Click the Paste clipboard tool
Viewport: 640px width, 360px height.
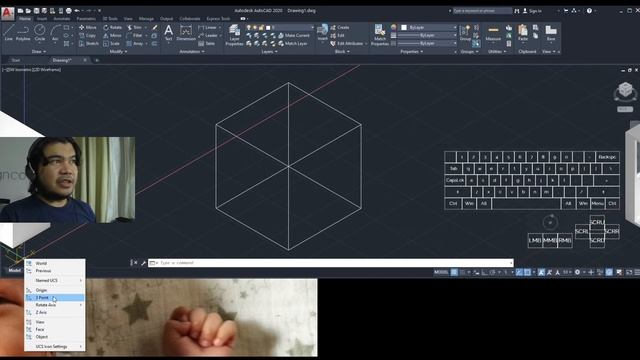(x=523, y=33)
